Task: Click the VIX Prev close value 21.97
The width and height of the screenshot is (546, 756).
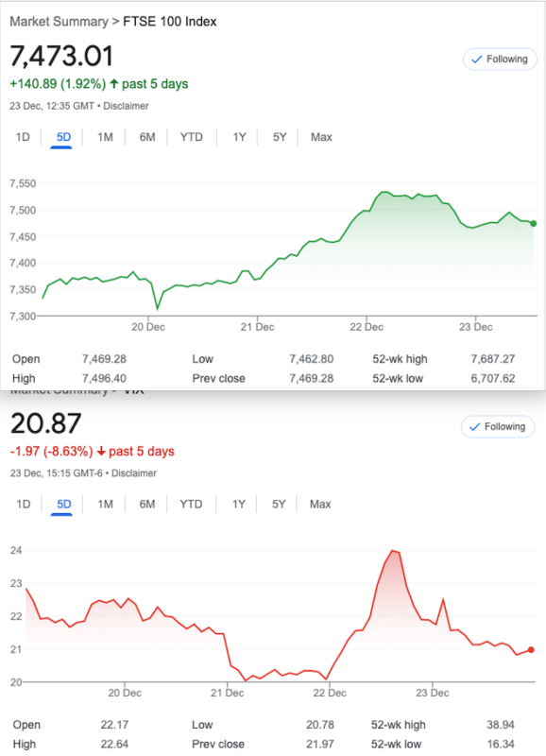Action: 320,744
